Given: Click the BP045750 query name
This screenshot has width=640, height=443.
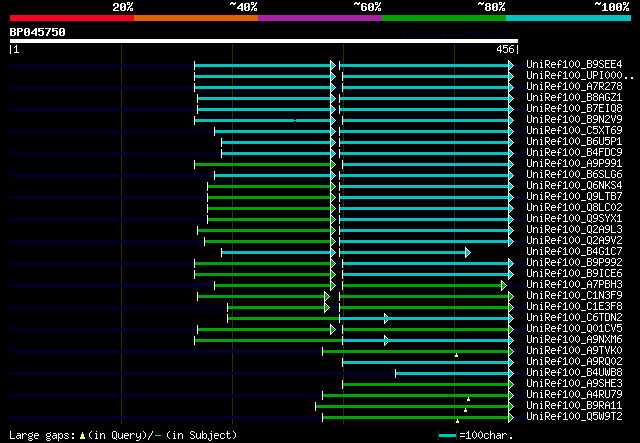Looking at the screenshot, I should click(x=38, y=32).
